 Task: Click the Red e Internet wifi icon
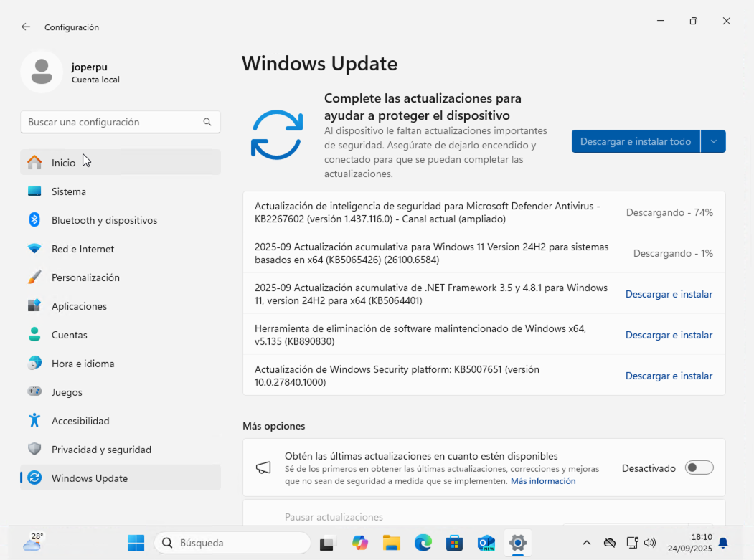(x=34, y=248)
